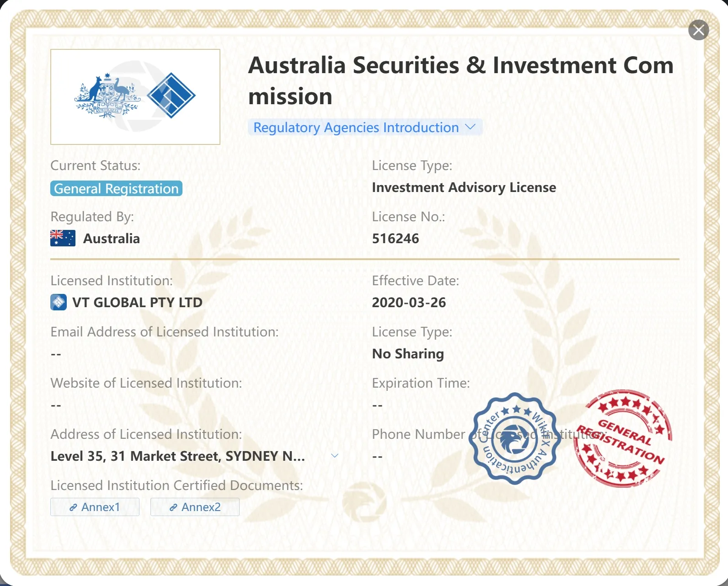The height and width of the screenshot is (586, 728).
Task: Expand the full address chevron
Action: pyautogui.click(x=335, y=456)
